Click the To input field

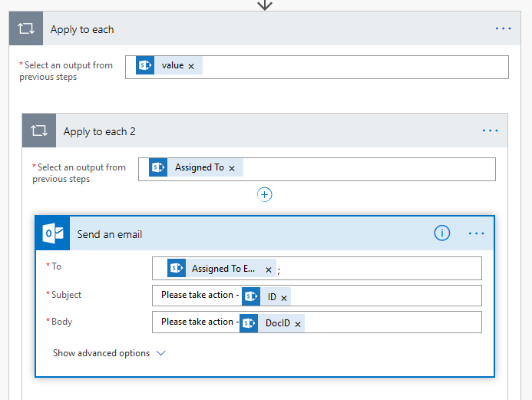tap(376, 269)
